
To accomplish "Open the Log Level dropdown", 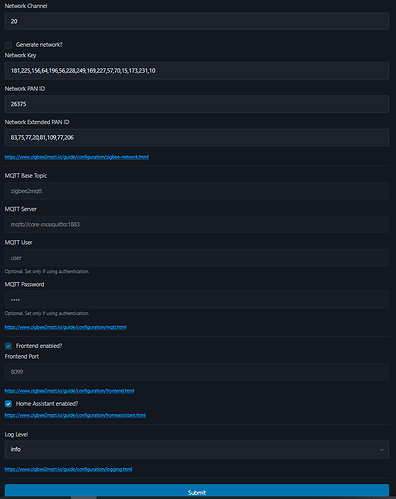I will tap(197, 450).
